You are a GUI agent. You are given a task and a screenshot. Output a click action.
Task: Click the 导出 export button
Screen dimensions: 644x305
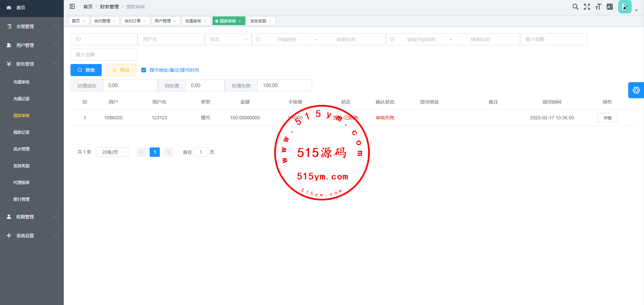click(120, 70)
